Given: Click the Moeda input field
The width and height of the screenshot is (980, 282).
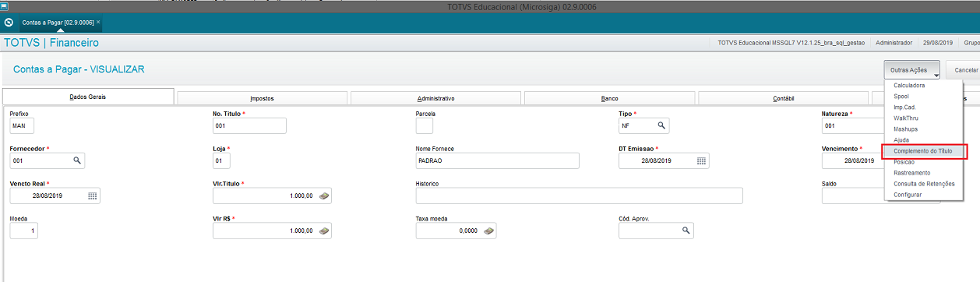Looking at the screenshot, I should click(x=23, y=231).
